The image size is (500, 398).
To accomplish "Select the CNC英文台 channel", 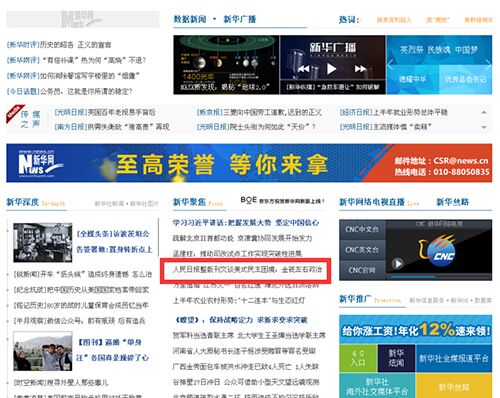I will point(362,250).
